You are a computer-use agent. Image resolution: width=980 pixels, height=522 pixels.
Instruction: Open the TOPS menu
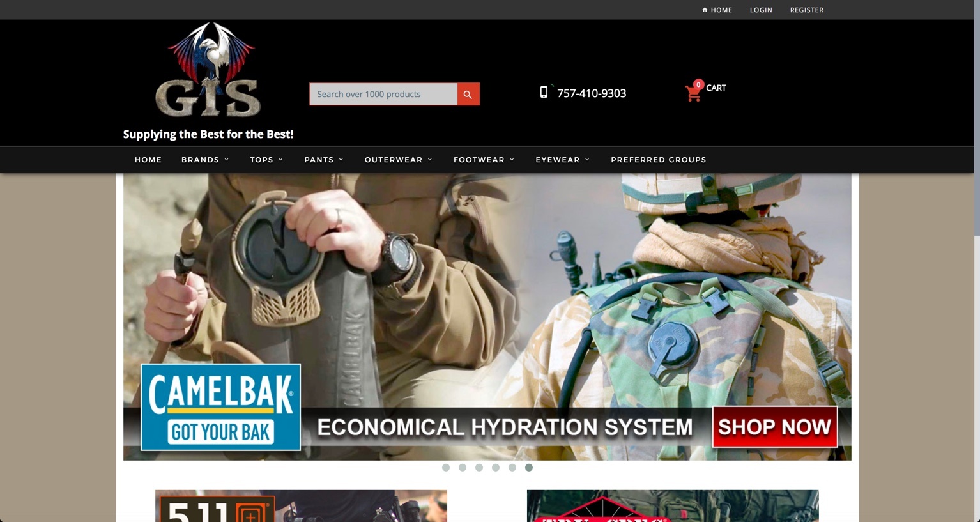[261, 160]
